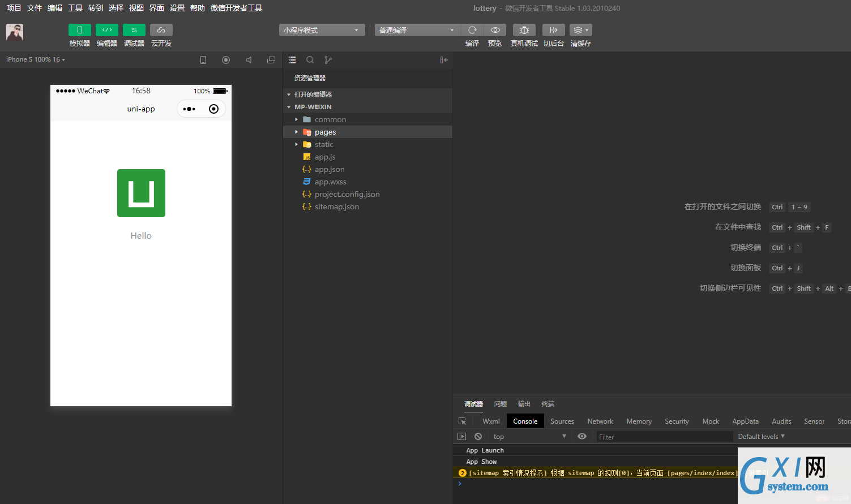Switch to the Memory devtools tab
The image size is (851, 504).
click(639, 421)
